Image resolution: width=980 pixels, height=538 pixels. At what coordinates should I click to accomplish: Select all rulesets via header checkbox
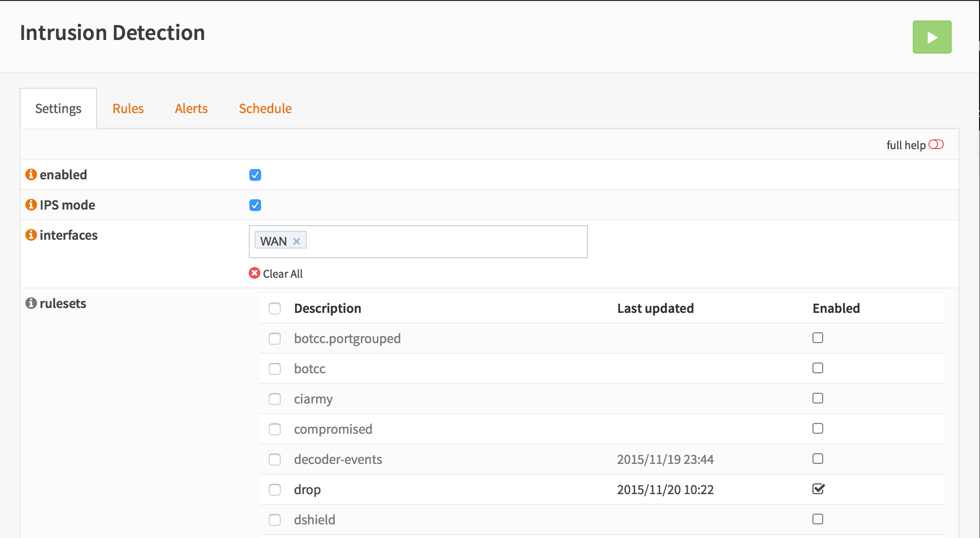pos(275,308)
